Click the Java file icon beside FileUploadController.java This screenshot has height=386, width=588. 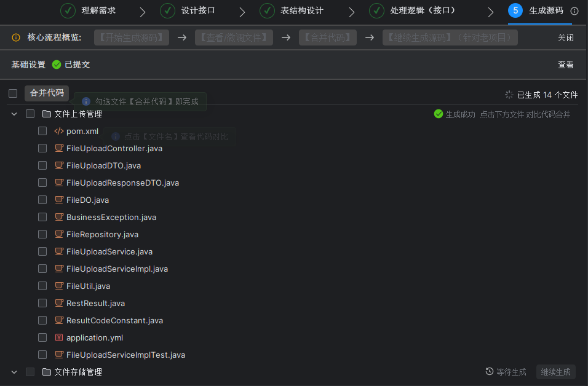[59, 148]
